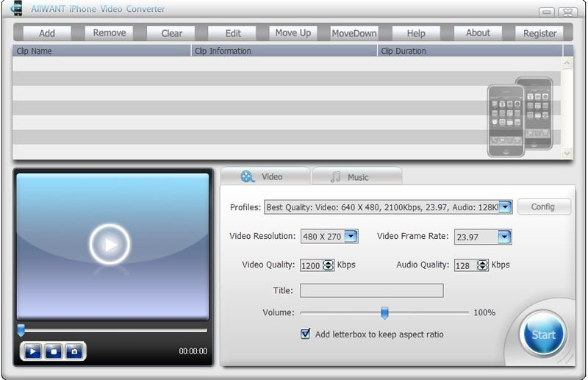Click the Add button in toolbar
Viewport: 588px width, 380px height.
click(x=47, y=33)
